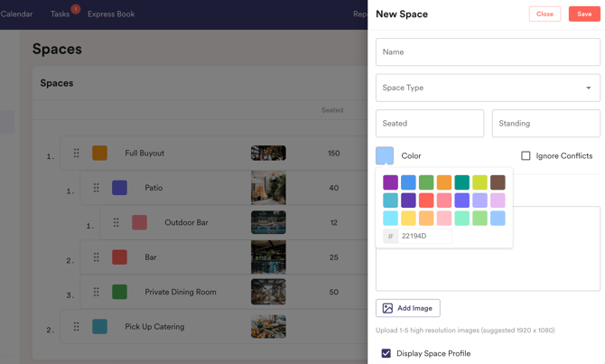Click drag handle icon beside Bar row
605x364 pixels.
coord(97,257)
